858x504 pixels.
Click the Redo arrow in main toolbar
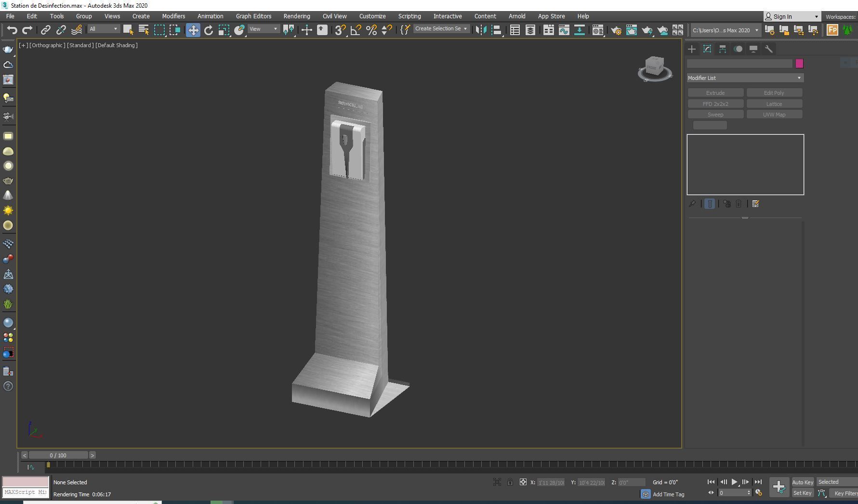coord(27,30)
